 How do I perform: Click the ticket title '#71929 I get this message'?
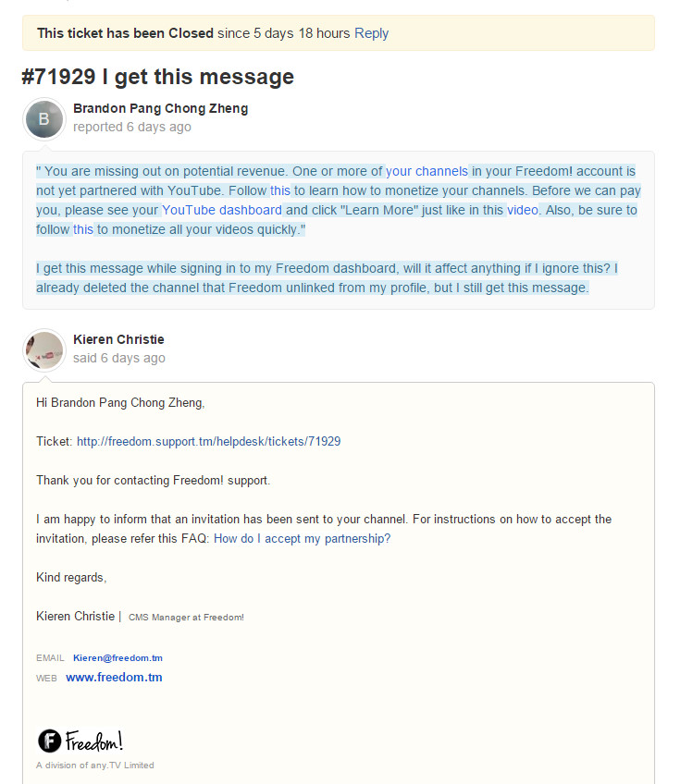157,77
